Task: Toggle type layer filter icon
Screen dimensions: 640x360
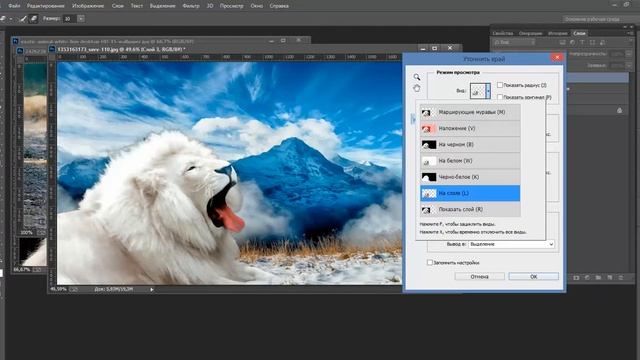Action: [582, 42]
